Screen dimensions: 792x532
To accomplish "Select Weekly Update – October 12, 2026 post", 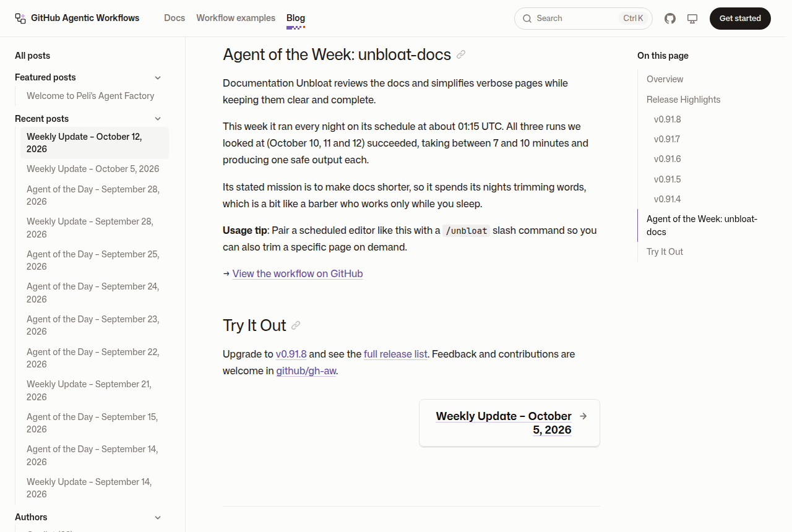I will tap(95, 143).
